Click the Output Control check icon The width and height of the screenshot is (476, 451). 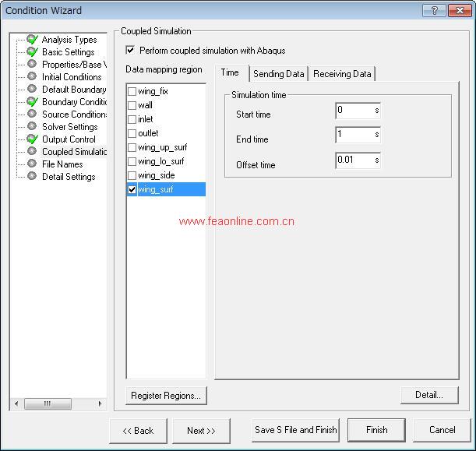(32, 139)
